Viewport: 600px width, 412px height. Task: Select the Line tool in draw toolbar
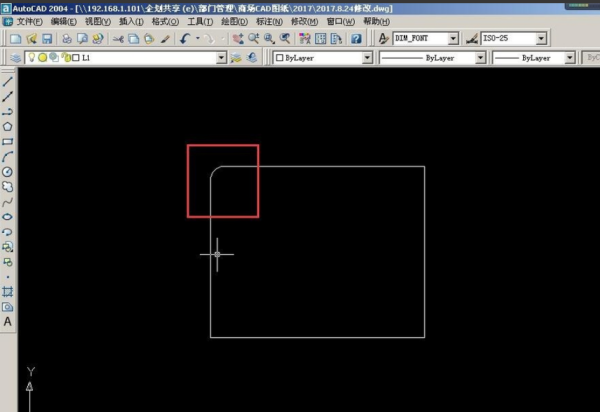click(x=8, y=81)
